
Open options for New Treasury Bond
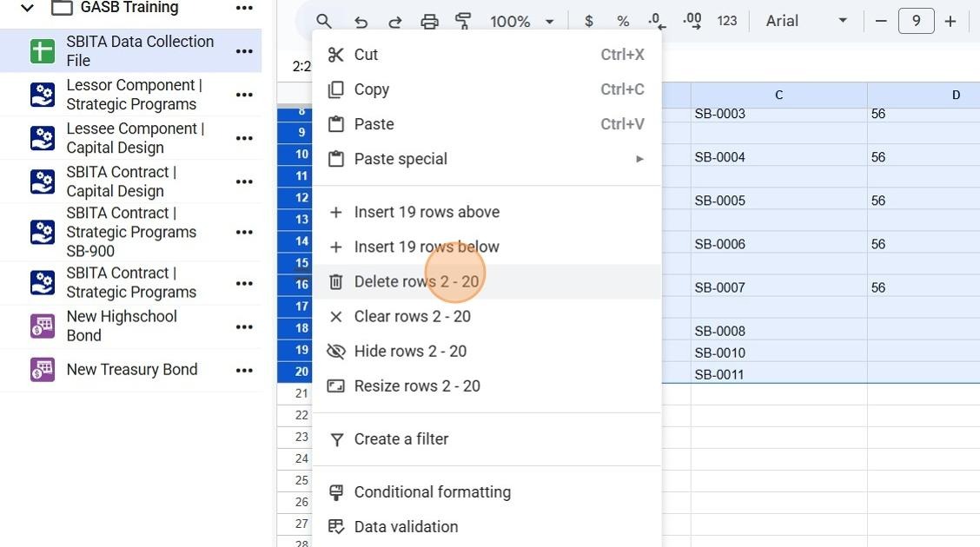244,370
